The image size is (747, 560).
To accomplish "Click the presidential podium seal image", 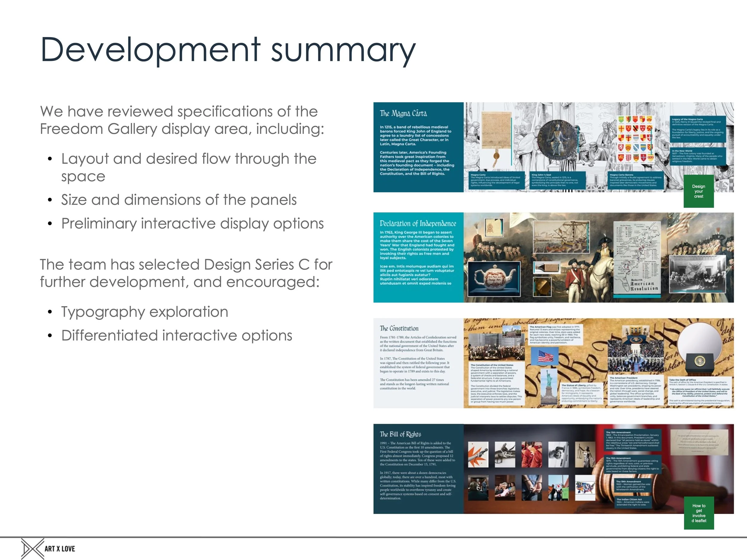I will point(700,361).
